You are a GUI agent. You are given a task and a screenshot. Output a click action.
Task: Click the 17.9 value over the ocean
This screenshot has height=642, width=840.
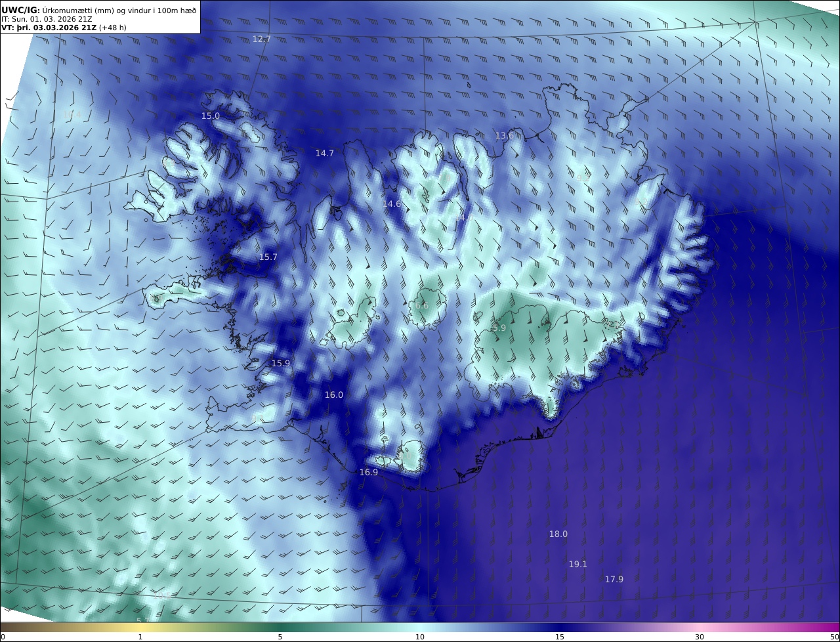pos(614,579)
